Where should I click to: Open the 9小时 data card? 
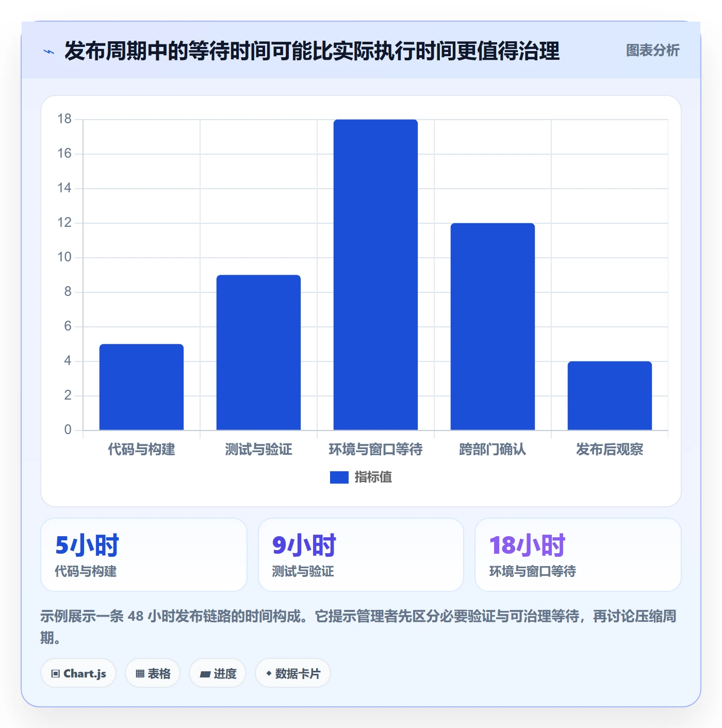pos(361,555)
